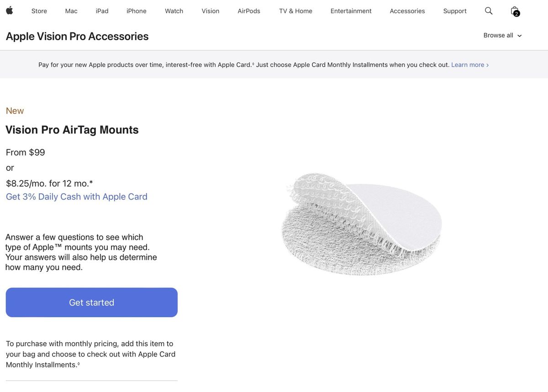Open the Entertainment menu
This screenshot has height=392, width=548.
point(351,11)
